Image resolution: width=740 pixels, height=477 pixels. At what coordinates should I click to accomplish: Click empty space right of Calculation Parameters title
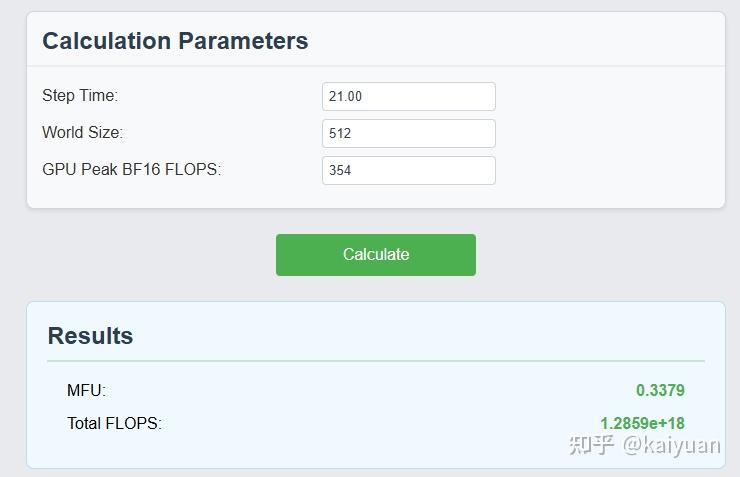point(520,41)
